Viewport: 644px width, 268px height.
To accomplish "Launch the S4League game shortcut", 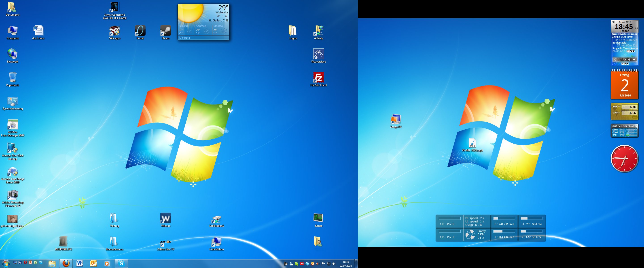I will tap(114, 33).
